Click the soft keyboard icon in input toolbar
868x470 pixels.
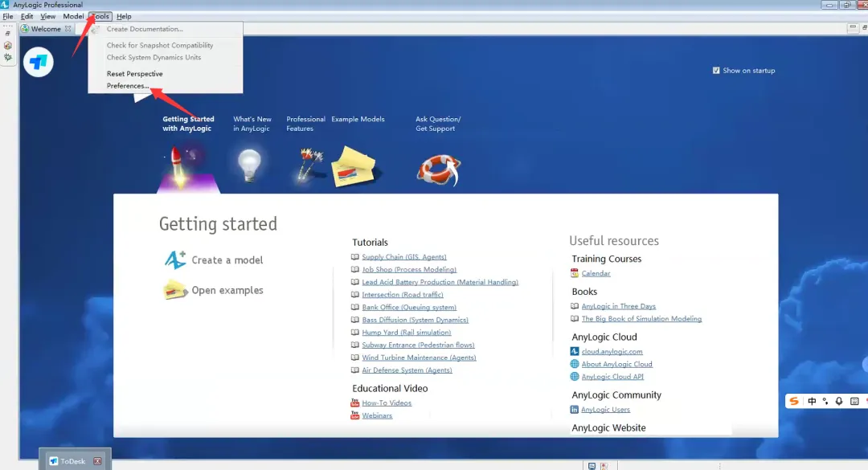(x=854, y=402)
